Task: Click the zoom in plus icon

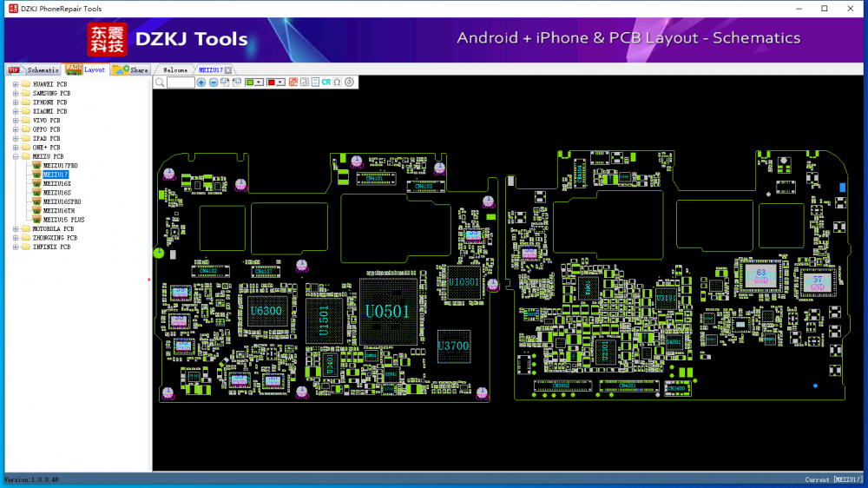Action: [201, 82]
